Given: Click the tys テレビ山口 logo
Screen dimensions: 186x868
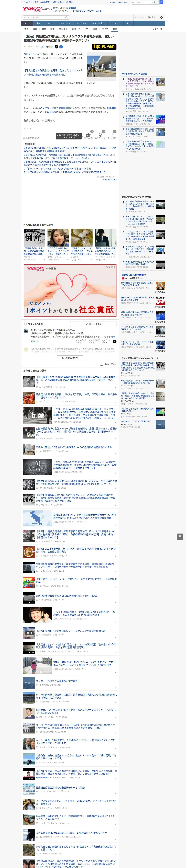Looking at the screenshot, I should pos(104,47).
